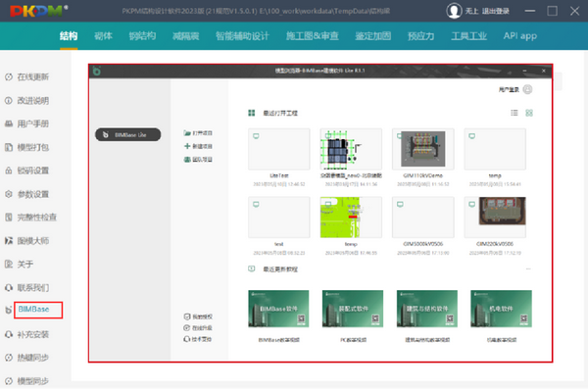Go to the 智能辅助设计 tab

click(242, 36)
